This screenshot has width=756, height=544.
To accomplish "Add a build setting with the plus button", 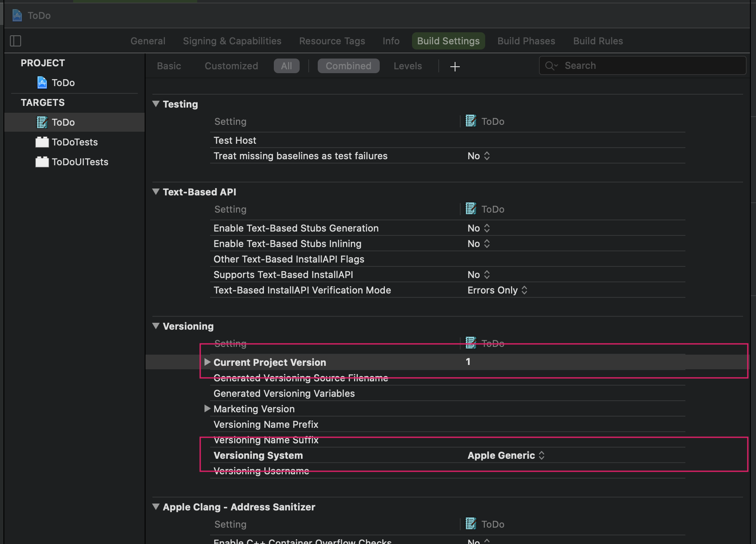I will tap(455, 66).
